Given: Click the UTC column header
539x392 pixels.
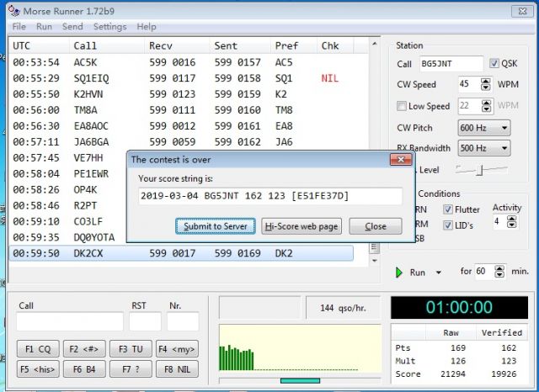Looking at the screenshot, I should pyautogui.click(x=40, y=45).
